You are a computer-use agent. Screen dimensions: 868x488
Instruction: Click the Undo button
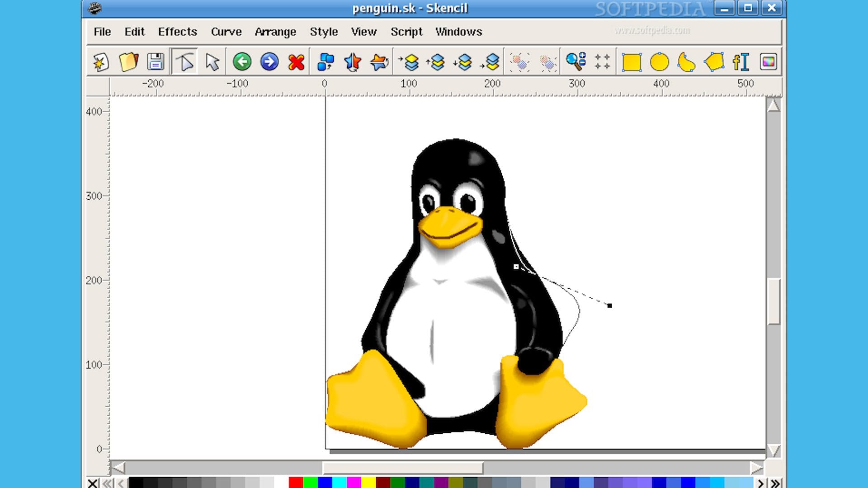241,61
